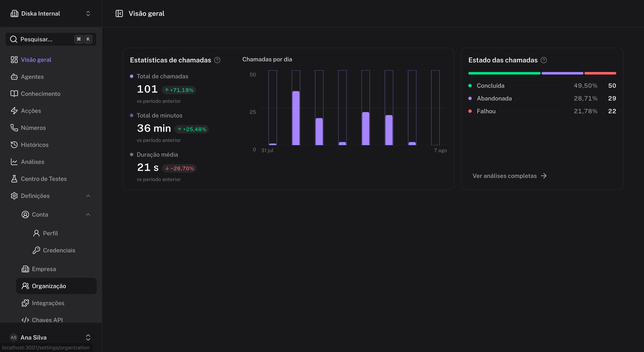Open the Definições settings item
The width and height of the screenshot is (644, 352).
pos(51,196)
